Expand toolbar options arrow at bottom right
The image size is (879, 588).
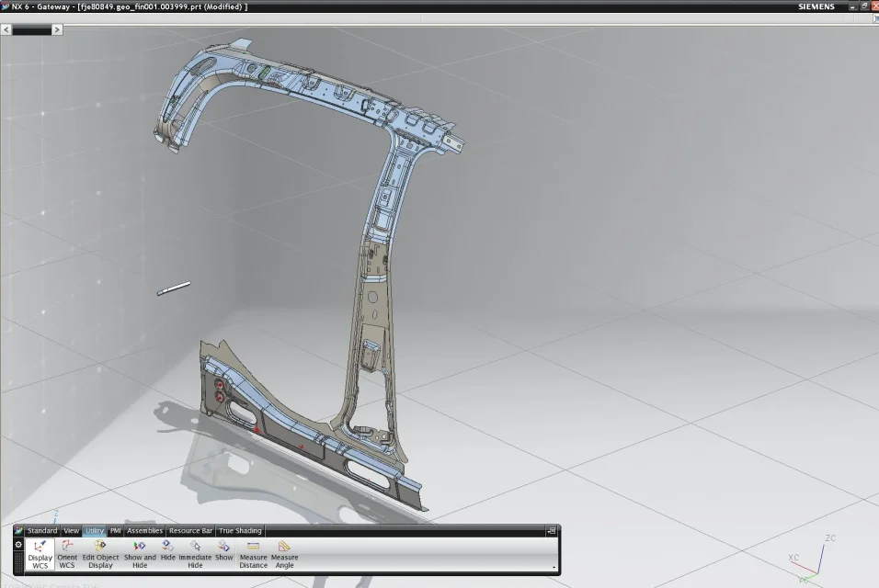(554, 567)
